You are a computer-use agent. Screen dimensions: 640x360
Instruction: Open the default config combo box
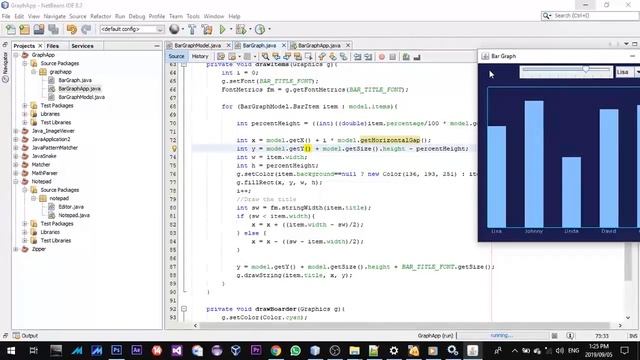tap(131, 29)
